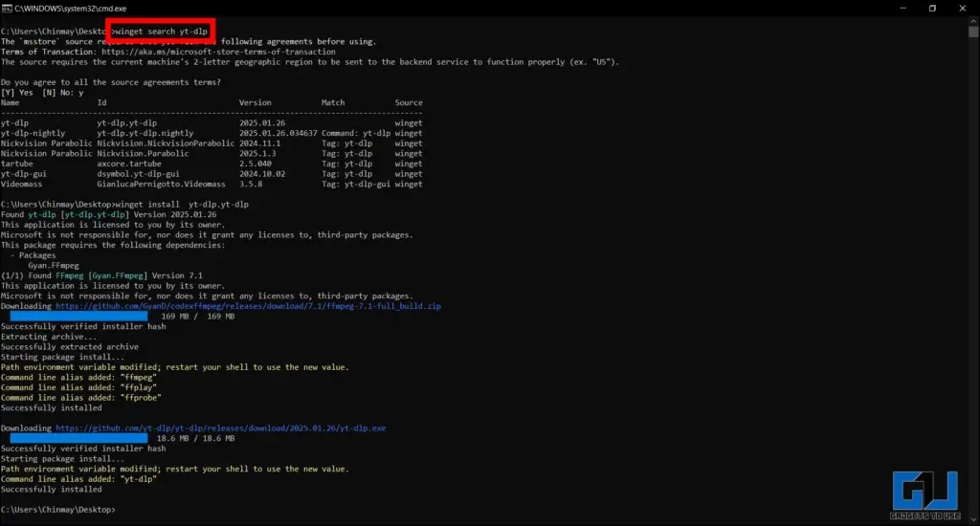Viewport: 980px width, 526px height.
Task: Click the 'Nickvision.Parabolic' Id cell
Action: point(143,154)
